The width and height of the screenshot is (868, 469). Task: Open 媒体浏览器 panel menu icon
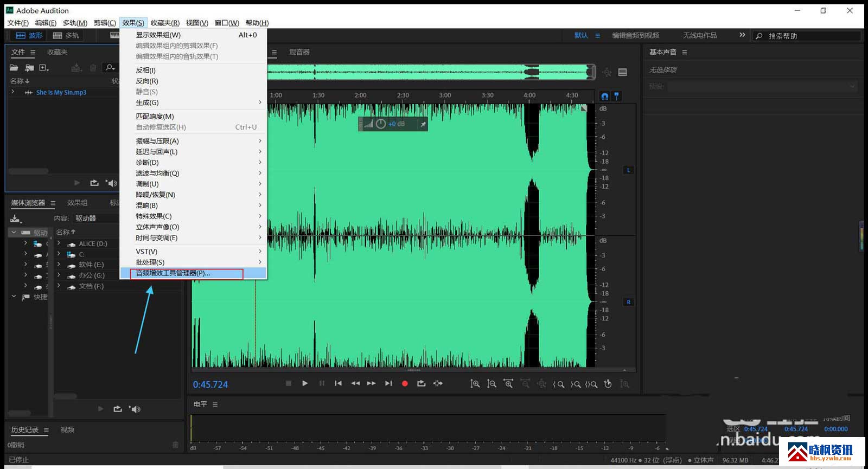pyautogui.click(x=53, y=203)
